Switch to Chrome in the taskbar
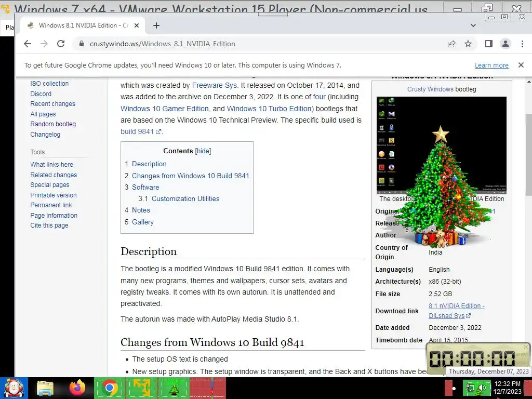 point(110,388)
